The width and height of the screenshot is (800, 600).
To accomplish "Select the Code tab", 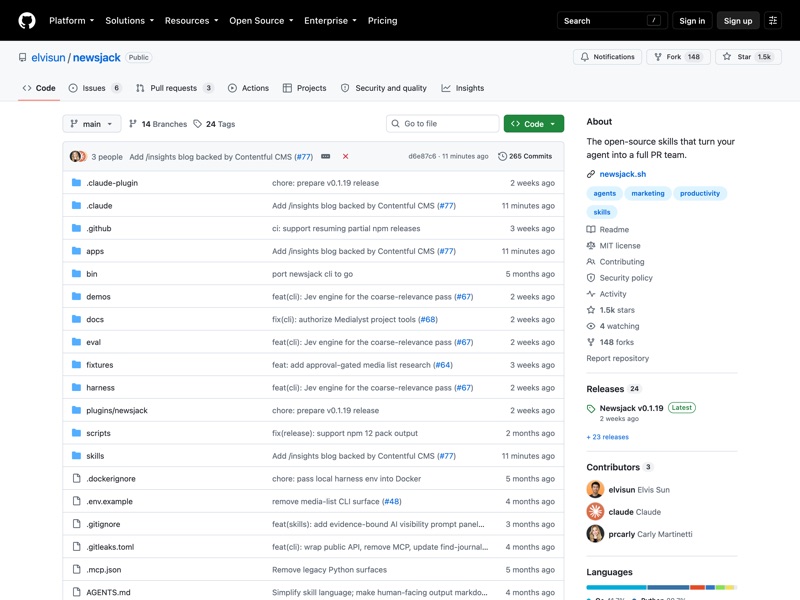I will pyautogui.click(x=39, y=88).
